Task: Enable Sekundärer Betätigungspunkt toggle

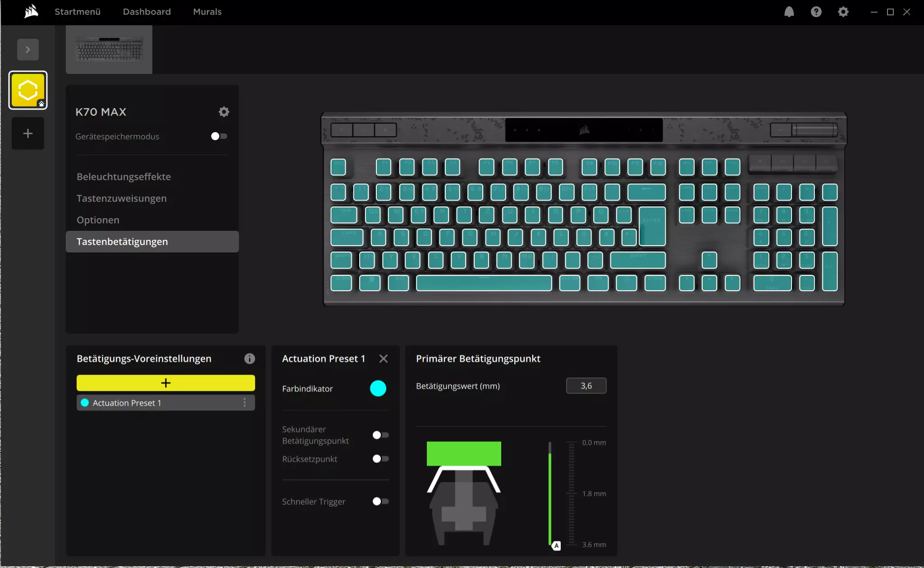Action: 380,435
